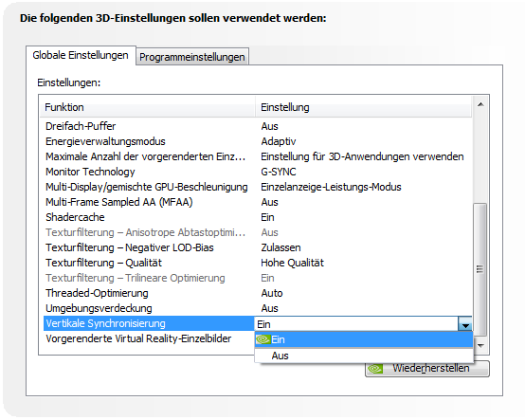
Task: Click the 'Adaptiv' value of Energieverwaltungsmodus
Action: (x=279, y=141)
